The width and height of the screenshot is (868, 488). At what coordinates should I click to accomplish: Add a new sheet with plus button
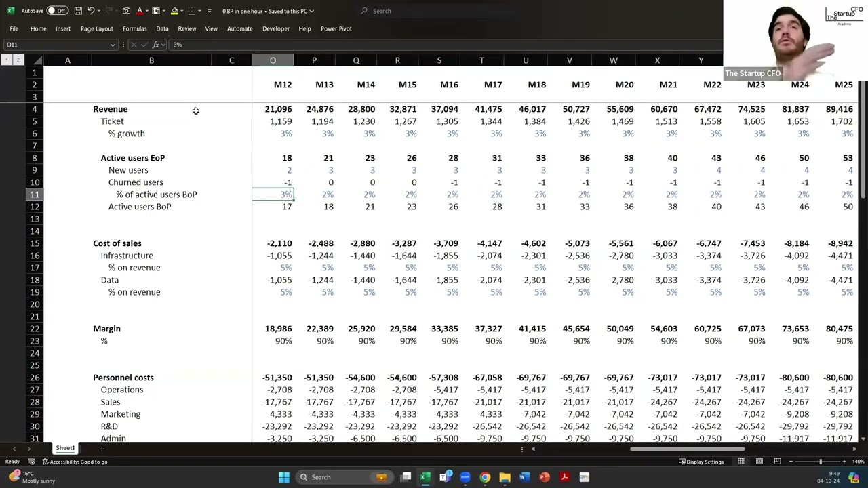point(102,449)
